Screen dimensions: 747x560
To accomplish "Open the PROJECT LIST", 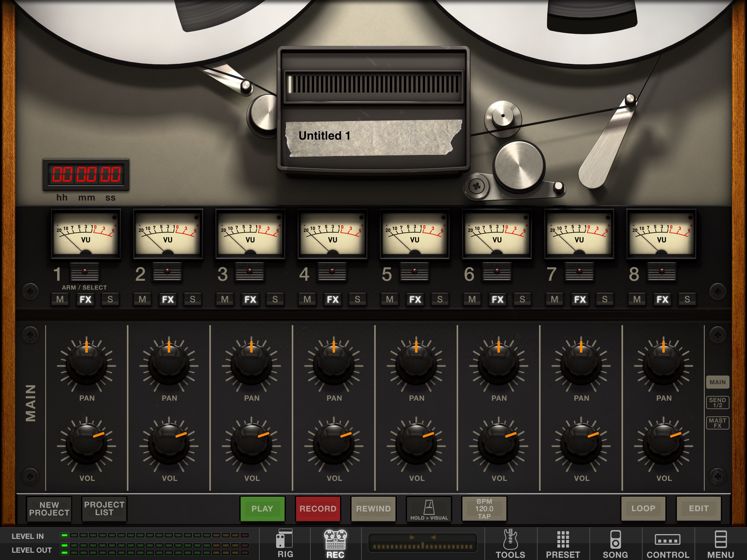I will (x=104, y=509).
